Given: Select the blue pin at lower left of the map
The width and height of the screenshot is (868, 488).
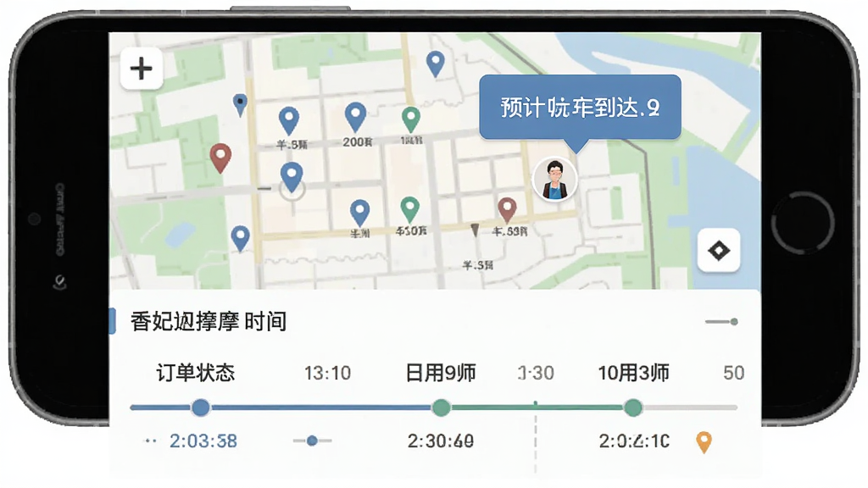Looking at the screenshot, I should (240, 238).
